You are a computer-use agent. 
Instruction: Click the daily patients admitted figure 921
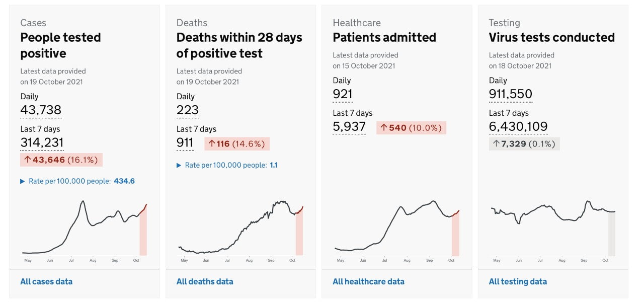coord(343,94)
